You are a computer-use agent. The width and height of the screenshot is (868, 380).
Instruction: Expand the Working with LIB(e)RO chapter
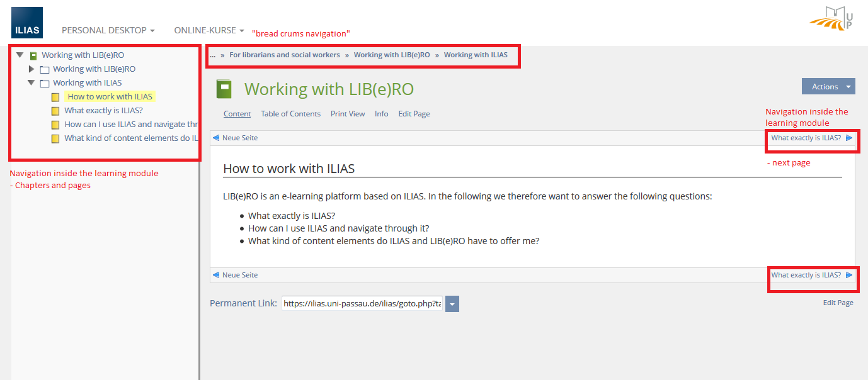point(31,69)
